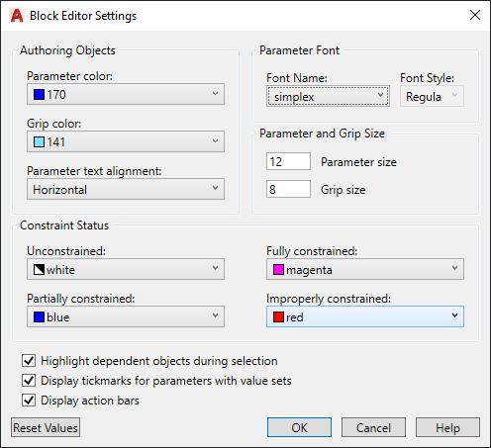Click the Help button
This screenshot has height=448, width=491.
447,427
